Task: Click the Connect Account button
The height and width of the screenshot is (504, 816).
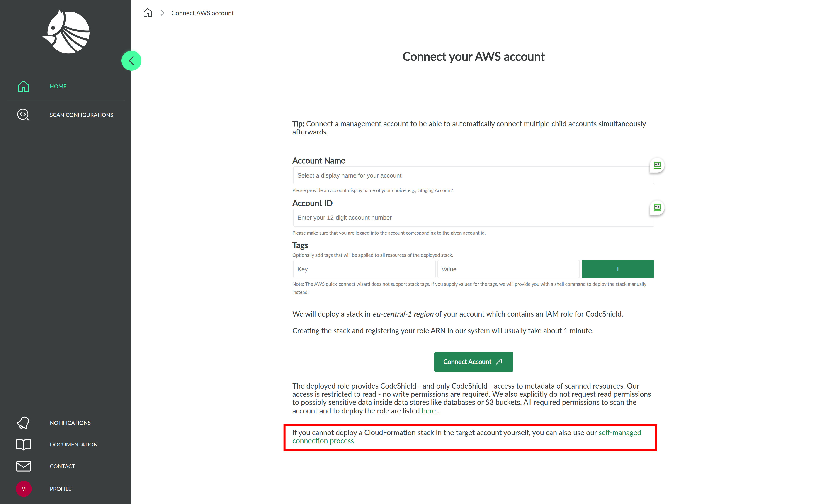Action: 473,362
